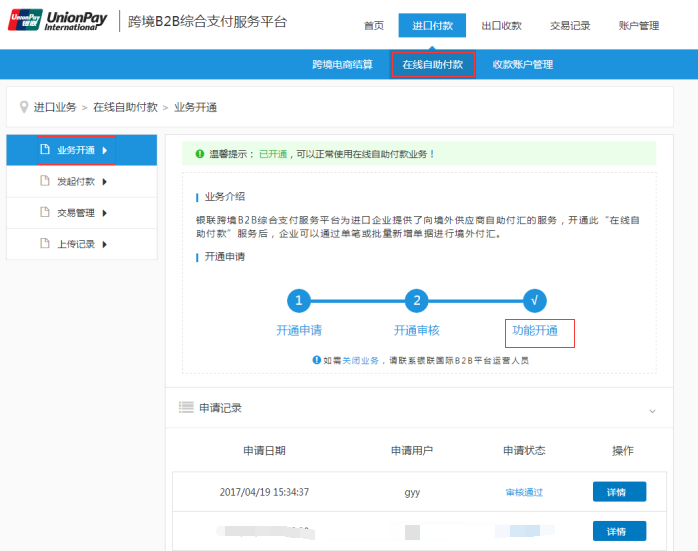Expand the 交易管理 sidebar arrow
Image resolution: width=698 pixels, height=551 pixels.
pos(104,213)
